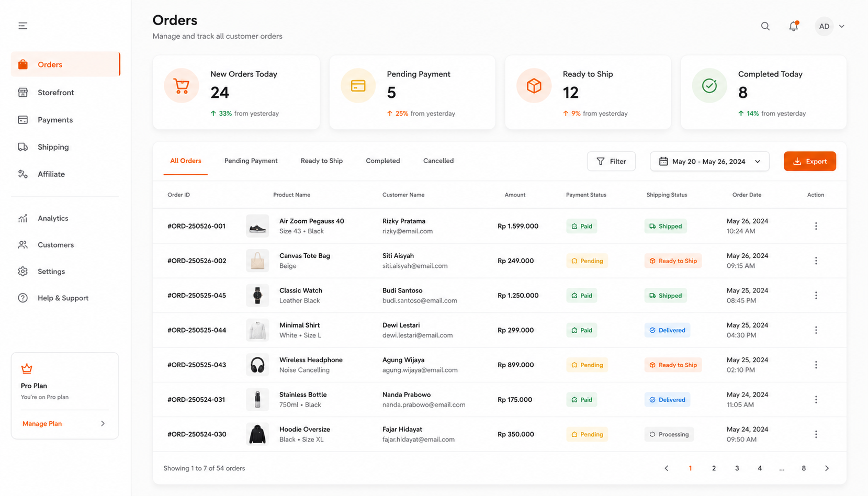Click the Stainless Bottle thumbnail
The width and height of the screenshot is (868, 496).
click(257, 400)
